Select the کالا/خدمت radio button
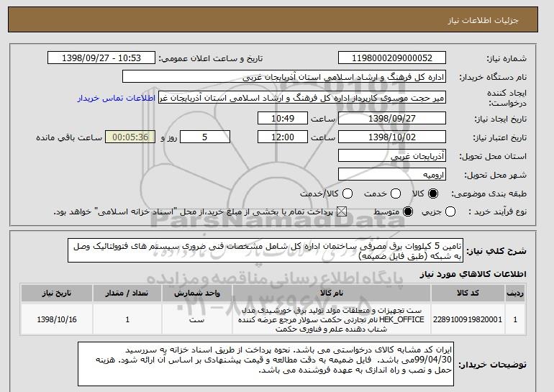Image resolution: width=554 pixels, height=392 pixels. pyautogui.click(x=348, y=193)
